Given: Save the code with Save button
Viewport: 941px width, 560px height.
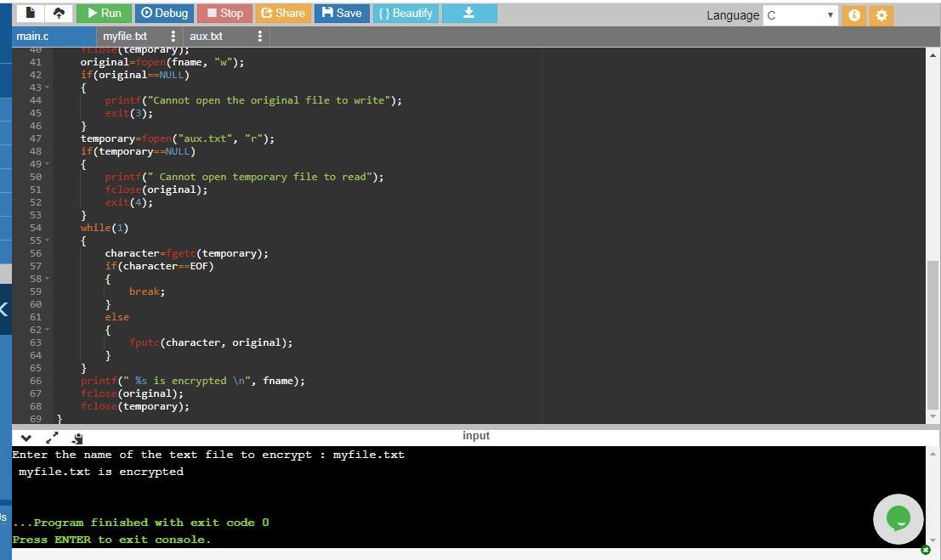Looking at the screenshot, I should tap(342, 13).
